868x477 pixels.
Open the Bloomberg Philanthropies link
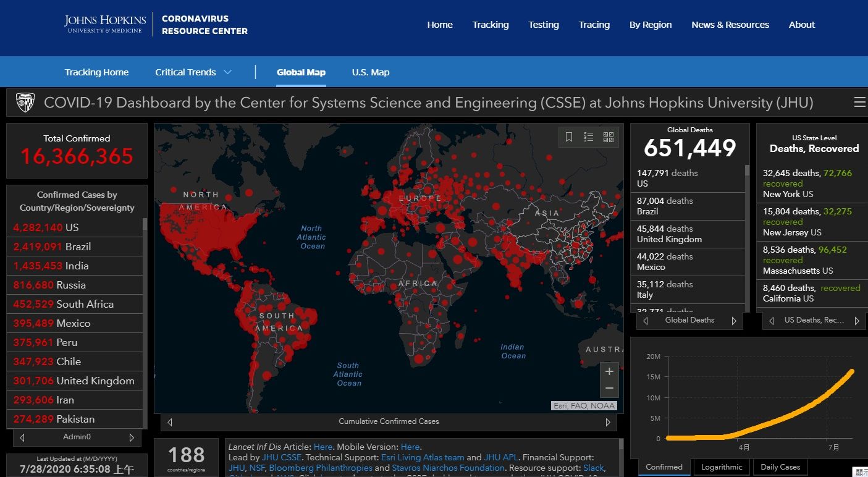[x=321, y=468]
